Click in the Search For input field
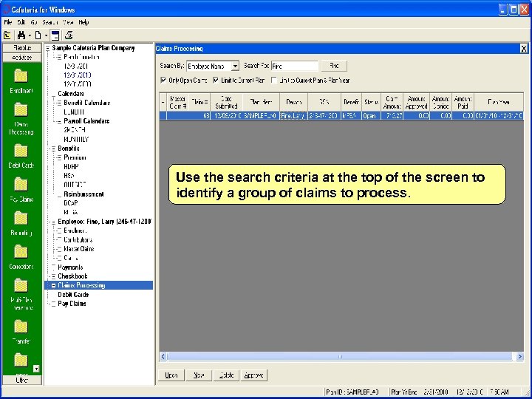Image resolution: width=532 pixels, height=399 pixels. tap(295, 66)
